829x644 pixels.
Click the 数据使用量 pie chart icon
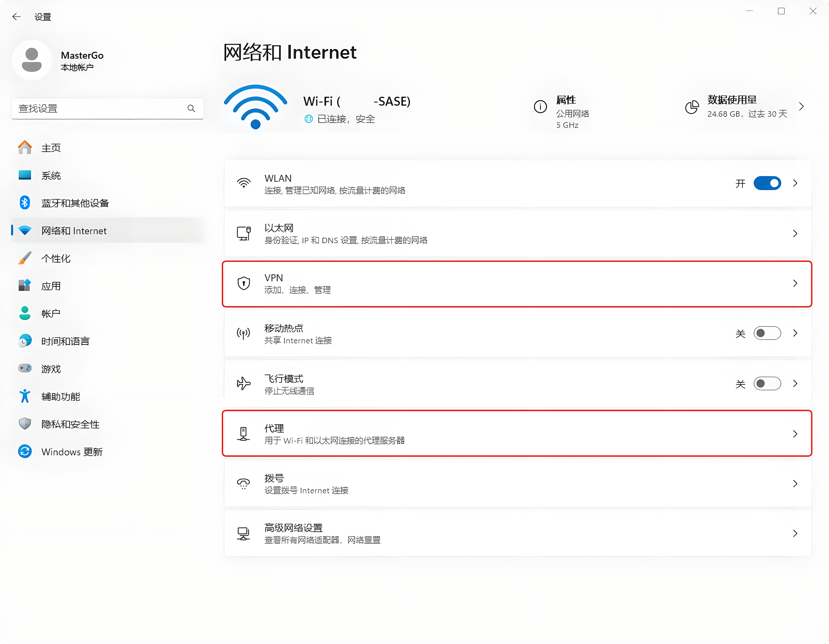pos(692,107)
